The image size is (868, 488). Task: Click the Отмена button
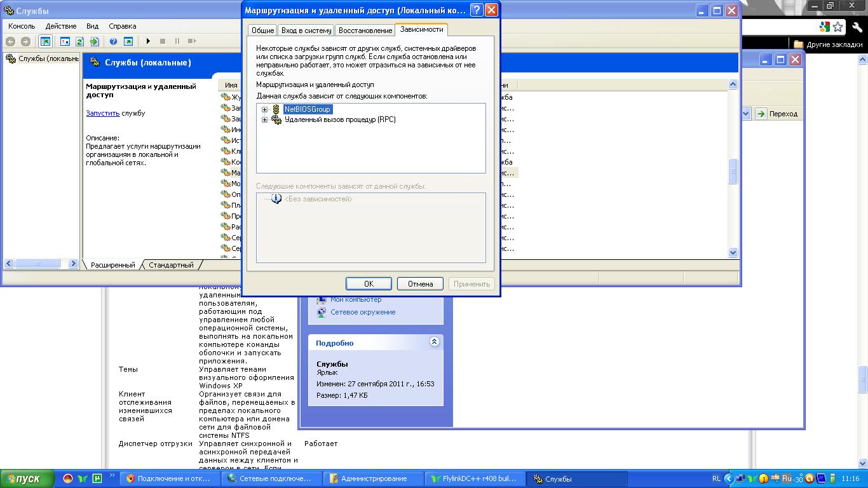[x=420, y=284]
